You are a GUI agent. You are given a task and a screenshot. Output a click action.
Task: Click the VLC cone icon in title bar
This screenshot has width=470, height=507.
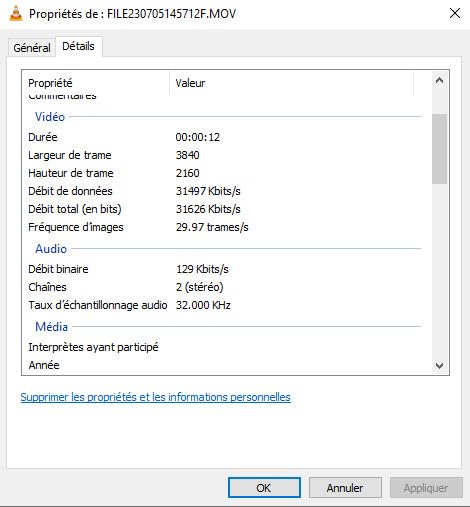(16, 14)
